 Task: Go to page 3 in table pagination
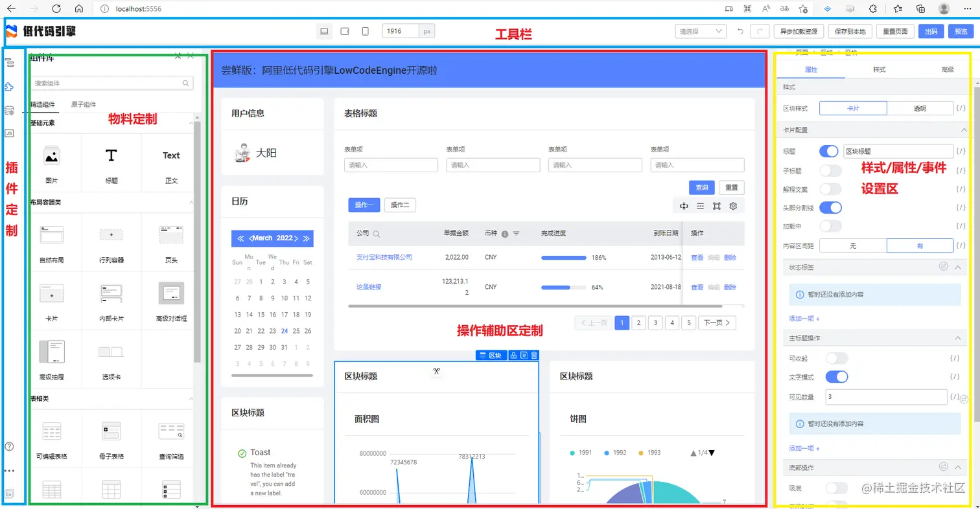coord(655,322)
